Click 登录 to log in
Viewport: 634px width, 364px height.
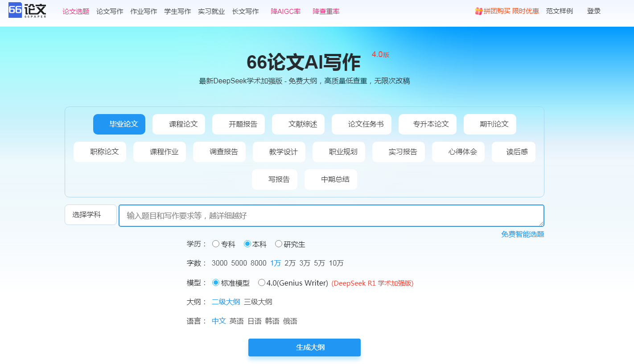coord(594,11)
